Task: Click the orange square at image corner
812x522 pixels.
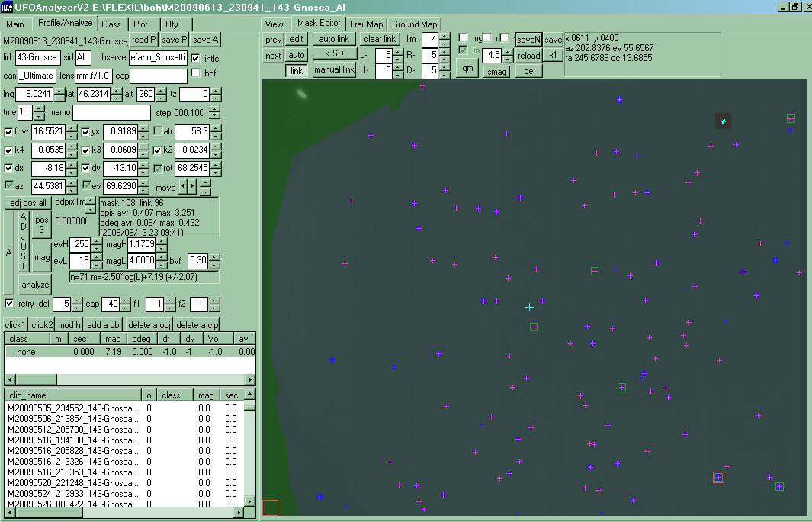Action: 270,507
